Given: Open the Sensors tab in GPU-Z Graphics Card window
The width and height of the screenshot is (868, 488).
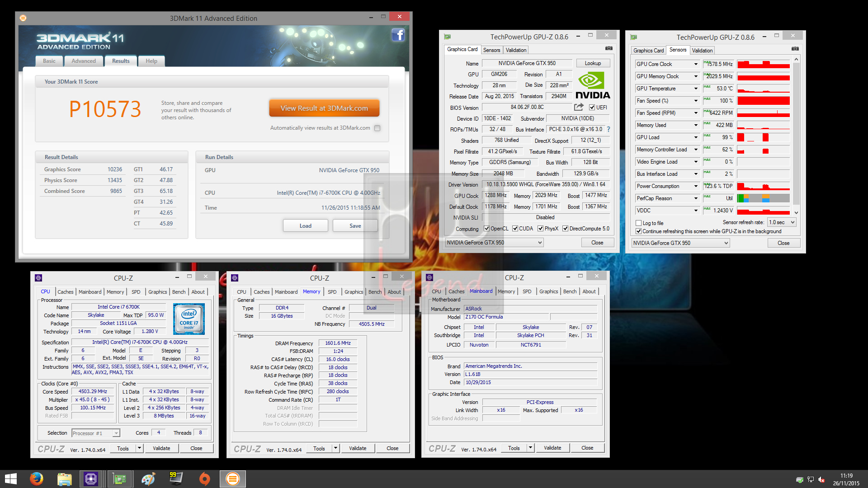Looking at the screenshot, I should click(x=491, y=50).
